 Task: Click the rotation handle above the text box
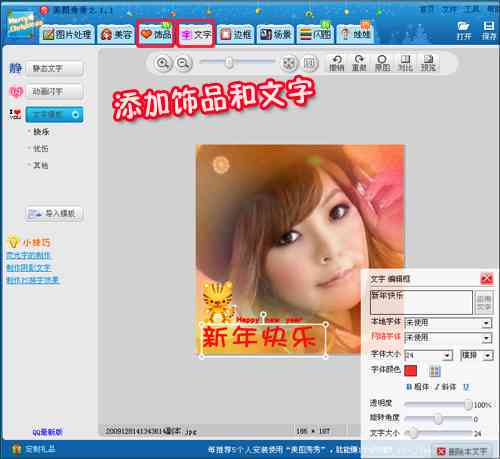263,315
